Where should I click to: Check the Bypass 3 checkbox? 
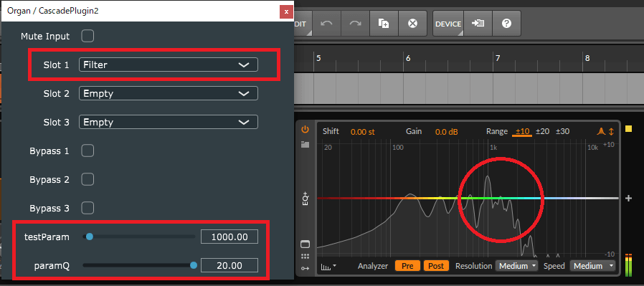click(87, 209)
